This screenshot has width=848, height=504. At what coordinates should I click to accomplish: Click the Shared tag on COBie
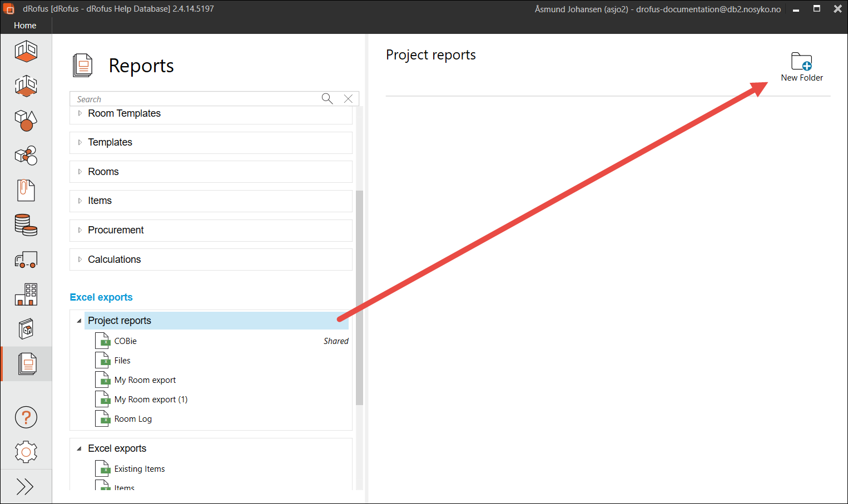[336, 341]
